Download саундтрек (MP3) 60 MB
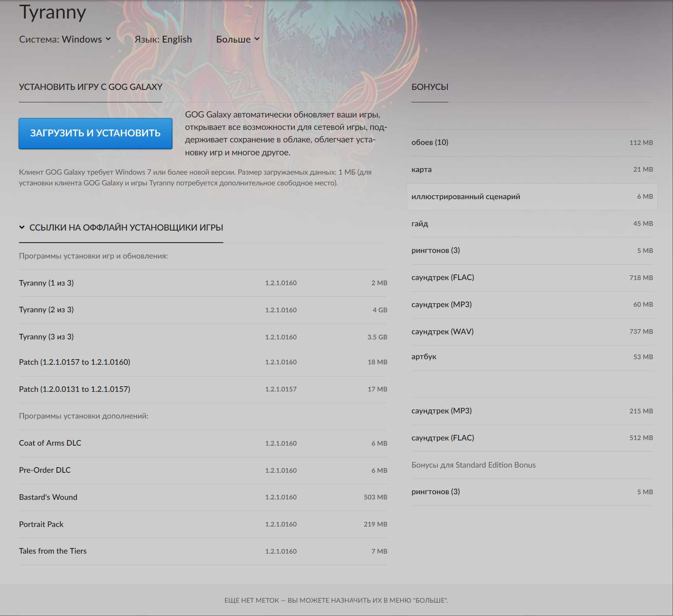673x616 pixels. [532, 305]
